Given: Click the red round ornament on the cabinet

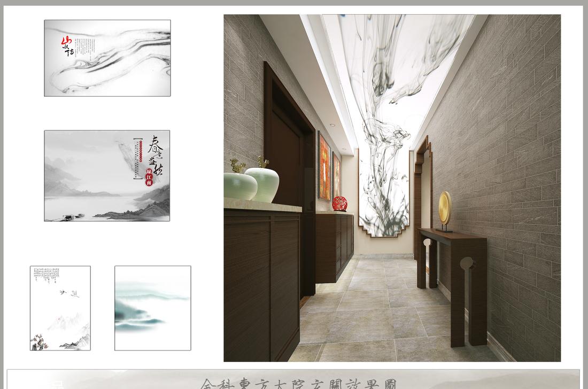Looking at the screenshot, I should pyautogui.click(x=339, y=204).
